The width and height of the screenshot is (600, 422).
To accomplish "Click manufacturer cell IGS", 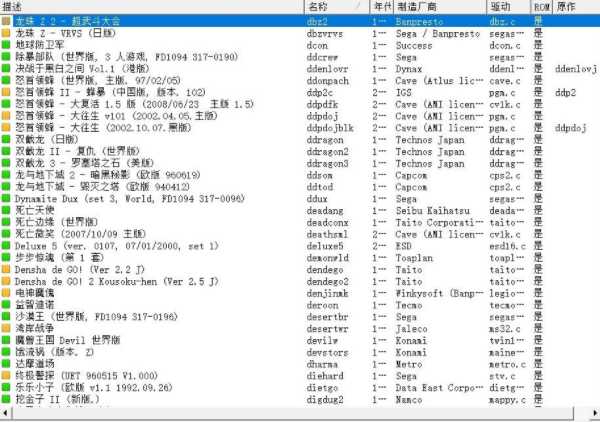I will click(404, 93).
